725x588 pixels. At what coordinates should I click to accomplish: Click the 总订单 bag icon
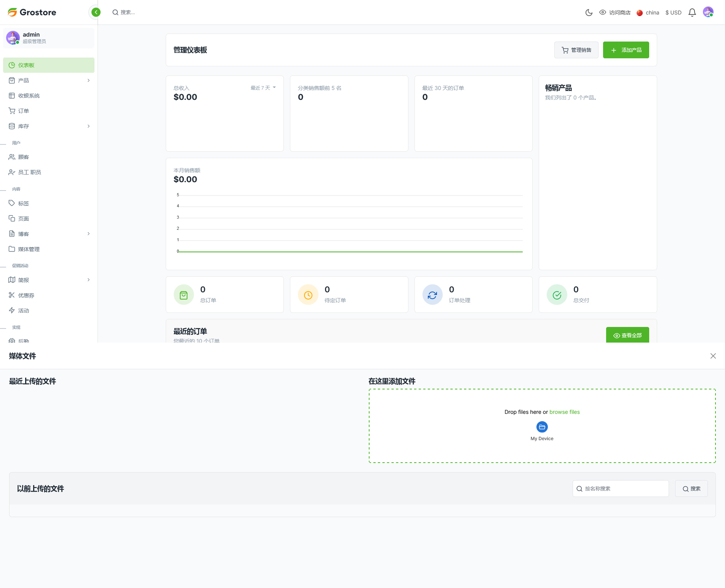[184, 295]
